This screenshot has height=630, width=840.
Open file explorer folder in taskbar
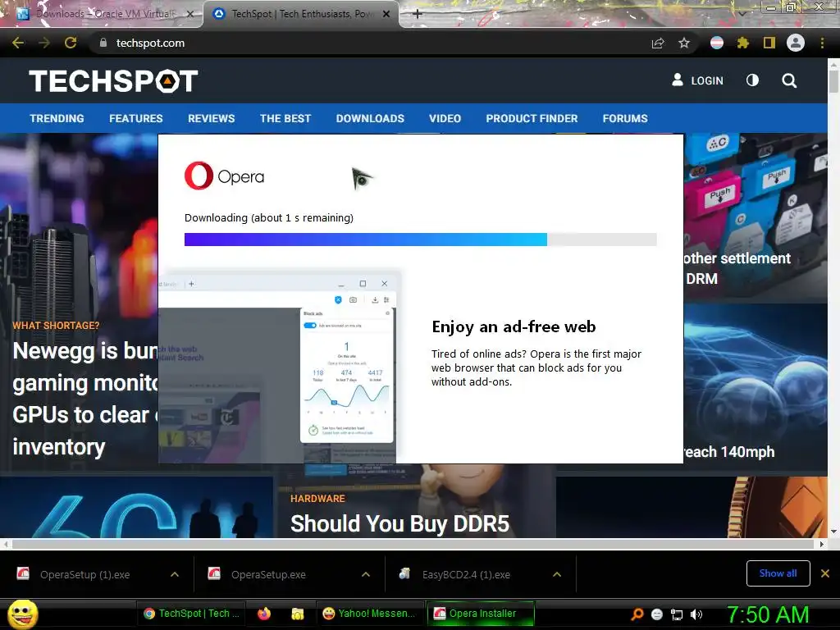[297, 614]
